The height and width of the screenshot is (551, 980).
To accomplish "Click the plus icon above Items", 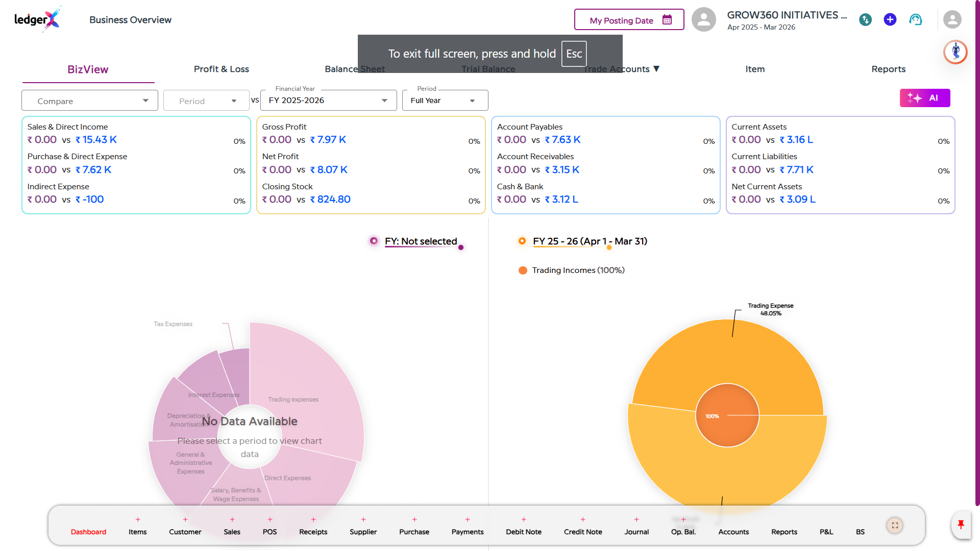I will 138,519.
